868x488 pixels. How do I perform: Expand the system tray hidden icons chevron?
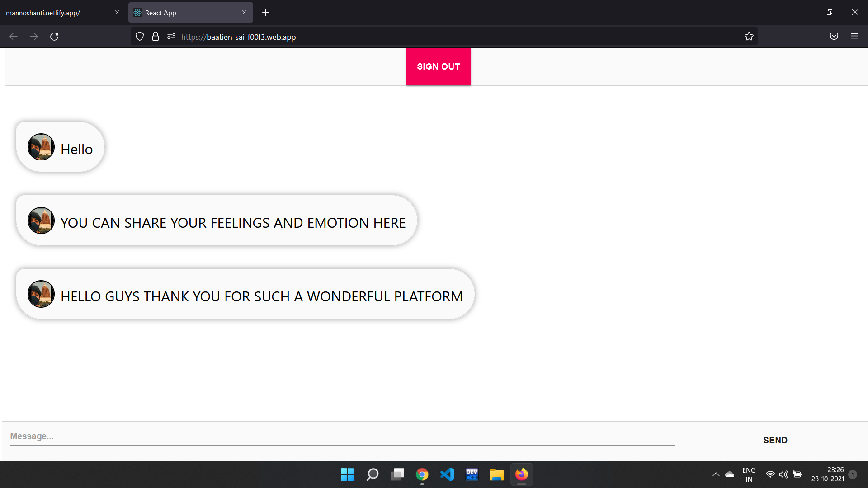(x=716, y=474)
